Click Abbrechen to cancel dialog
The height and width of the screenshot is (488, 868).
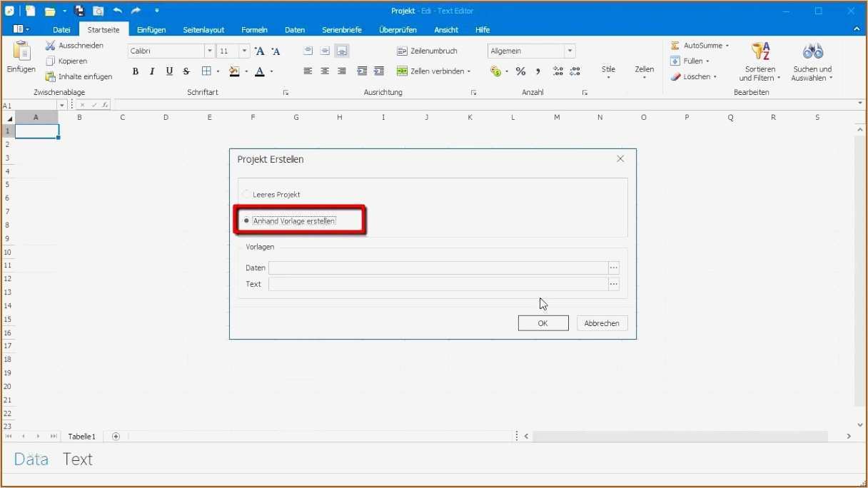pos(602,323)
